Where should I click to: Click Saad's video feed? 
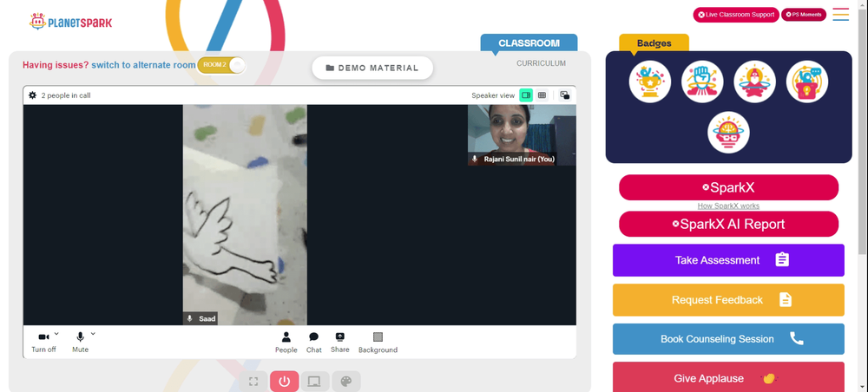(x=245, y=214)
